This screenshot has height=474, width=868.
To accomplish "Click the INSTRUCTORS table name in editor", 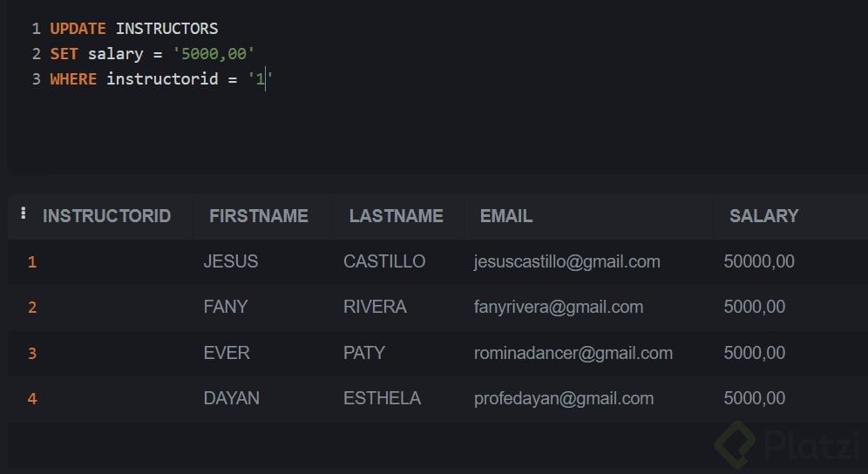I will click(167, 29).
